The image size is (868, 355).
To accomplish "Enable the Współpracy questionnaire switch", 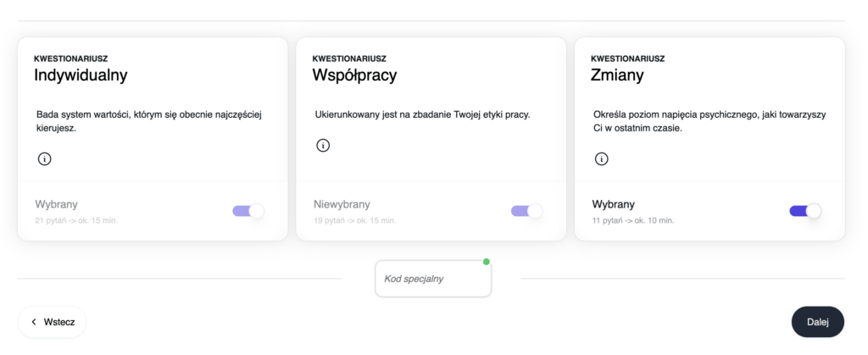I will (526, 211).
